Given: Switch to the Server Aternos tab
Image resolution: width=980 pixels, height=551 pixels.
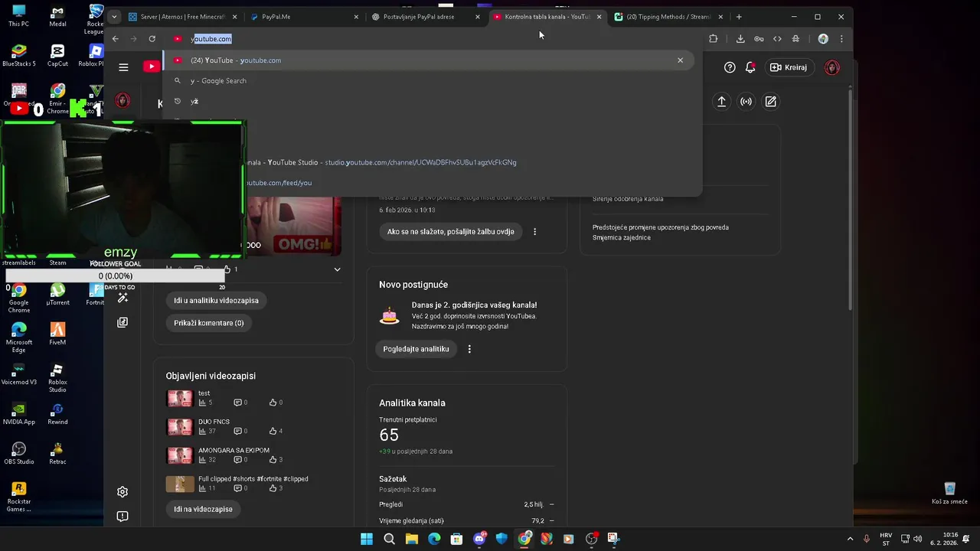Looking at the screenshot, I should pyautogui.click(x=182, y=16).
